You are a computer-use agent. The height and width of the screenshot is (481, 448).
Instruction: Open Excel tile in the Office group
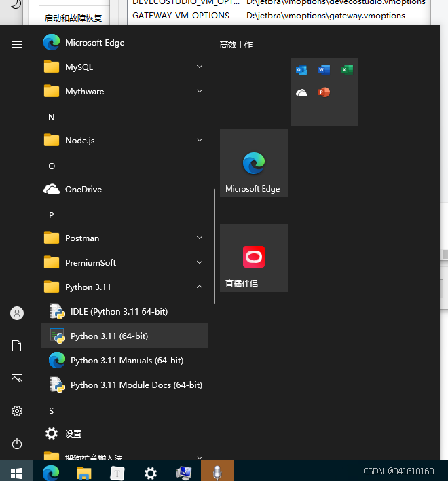tap(347, 69)
